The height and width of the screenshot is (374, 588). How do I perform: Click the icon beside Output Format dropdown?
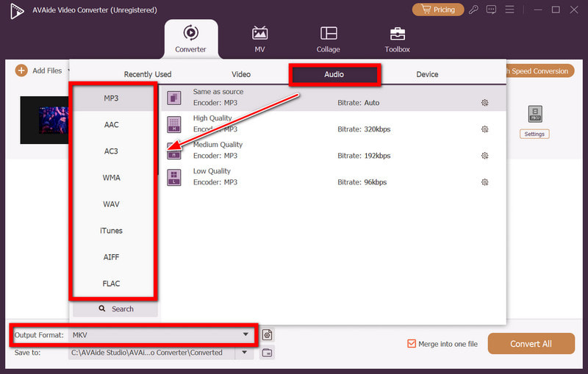click(x=268, y=335)
